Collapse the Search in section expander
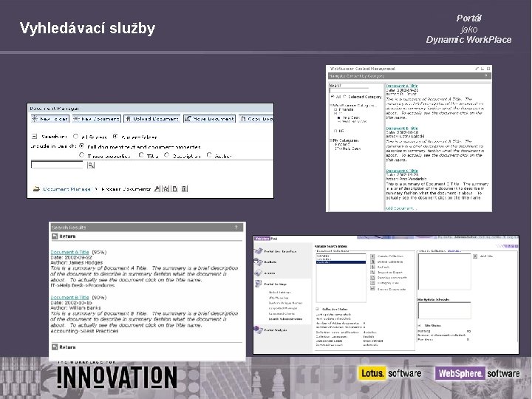Viewport: 532px width, 399px height. coord(34,137)
